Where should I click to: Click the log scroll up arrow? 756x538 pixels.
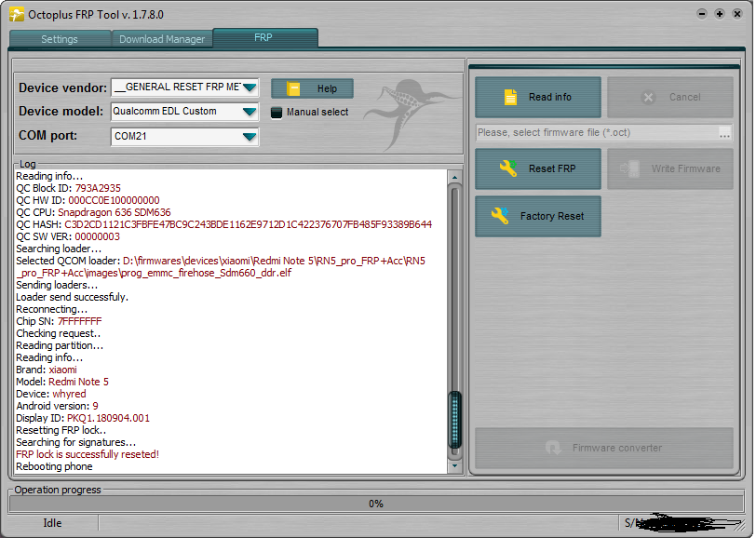point(454,178)
